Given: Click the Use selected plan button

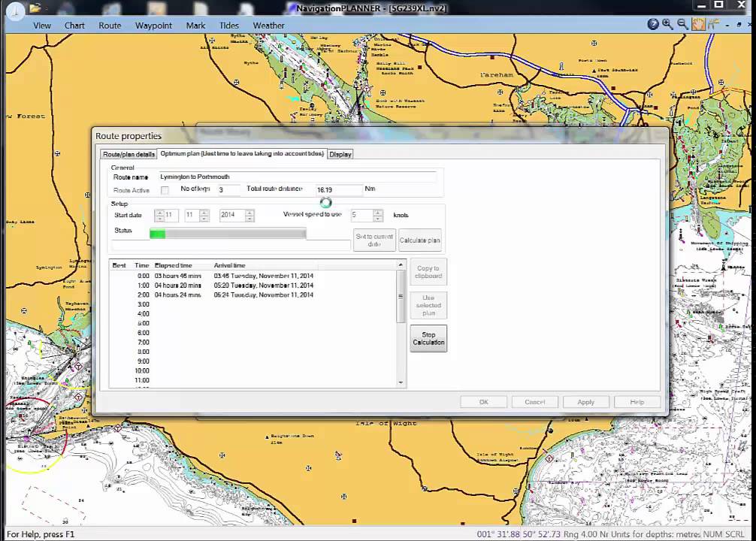Looking at the screenshot, I should (x=428, y=305).
